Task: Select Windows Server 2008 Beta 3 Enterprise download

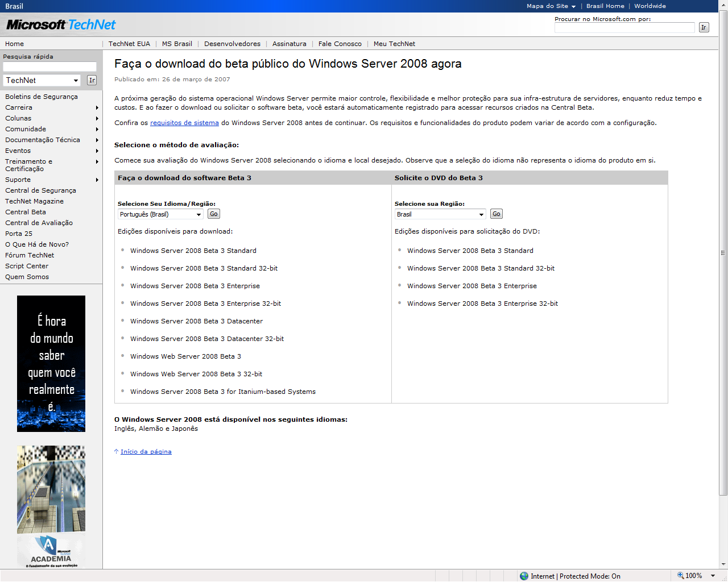Action: [x=195, y=286]
